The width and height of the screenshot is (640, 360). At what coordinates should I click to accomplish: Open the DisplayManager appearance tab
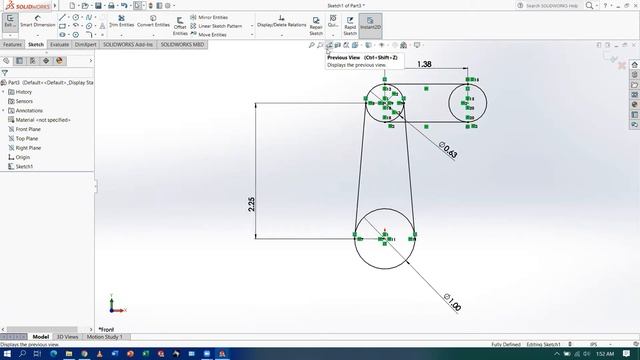59,61
